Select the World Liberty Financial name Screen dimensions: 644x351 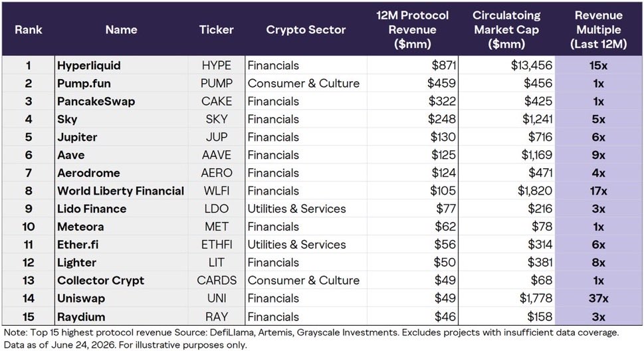point(121,191)
